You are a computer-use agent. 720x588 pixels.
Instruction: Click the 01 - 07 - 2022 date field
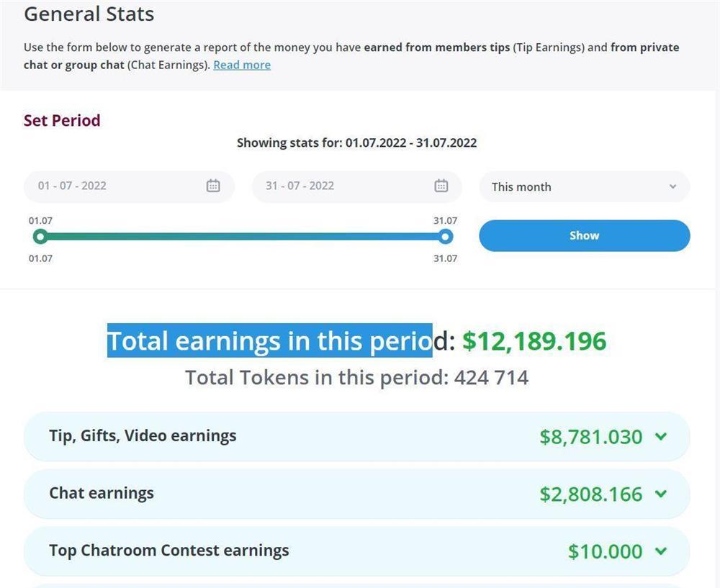(115, 186)
